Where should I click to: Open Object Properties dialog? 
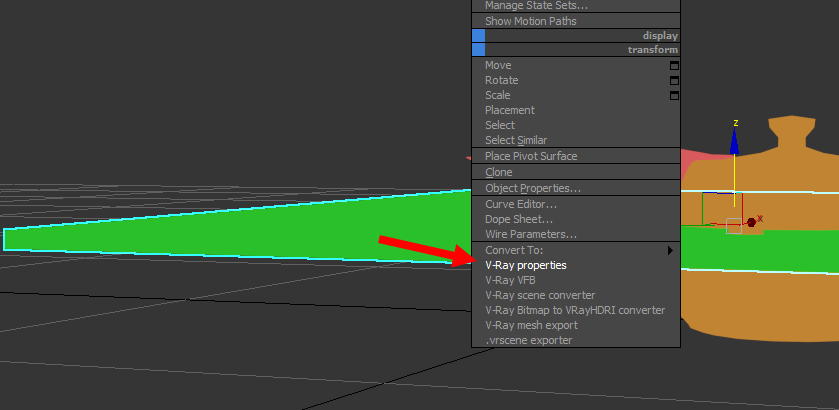(x=576, y=188)
